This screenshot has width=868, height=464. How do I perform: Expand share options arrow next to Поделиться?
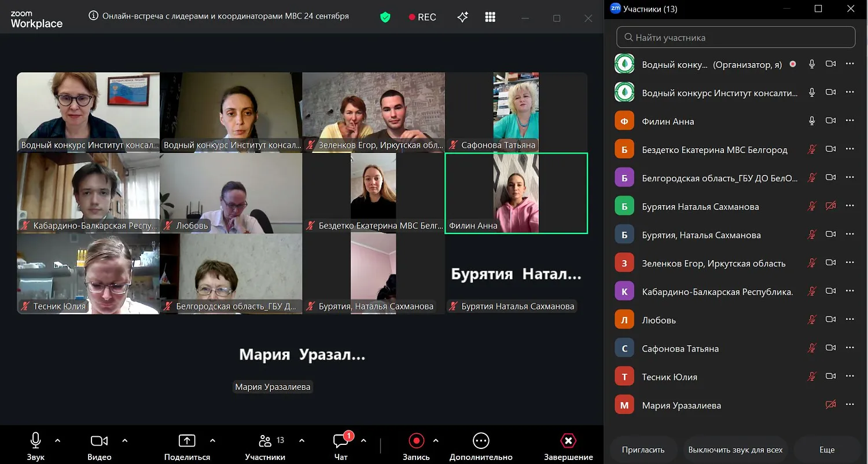pos(212,441)
